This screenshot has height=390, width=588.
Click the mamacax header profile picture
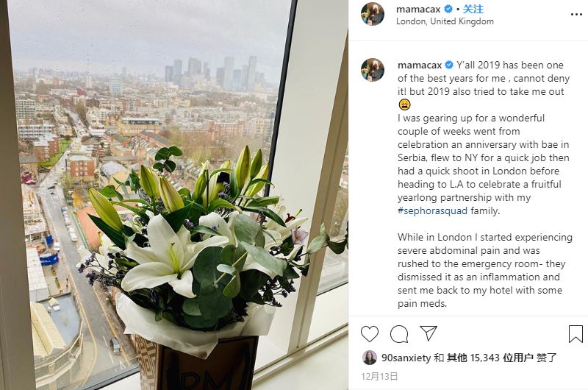click(373, 14)
